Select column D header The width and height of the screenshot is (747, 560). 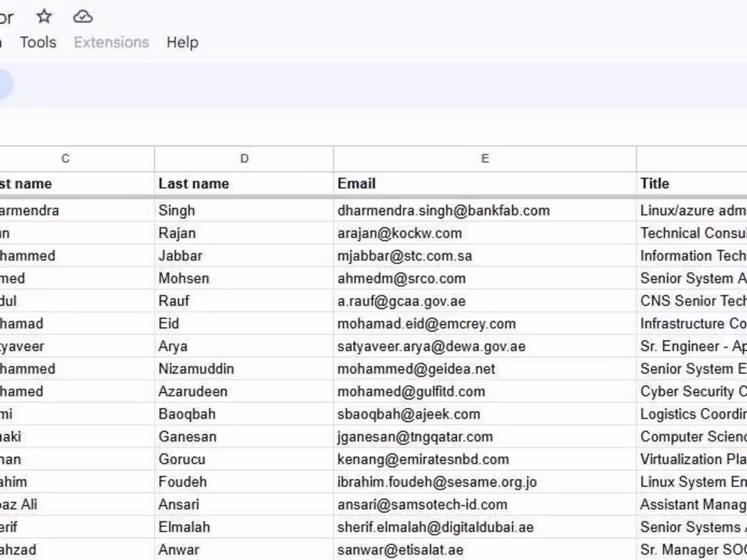pos(244,158)
